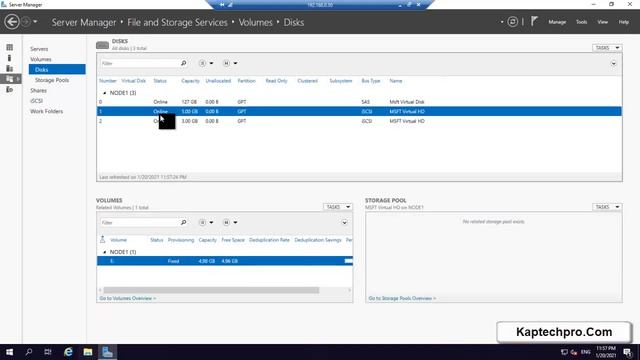Open the Disks TASKS dropdown
Screen dimensions: 640x360
tap(607, 48)
